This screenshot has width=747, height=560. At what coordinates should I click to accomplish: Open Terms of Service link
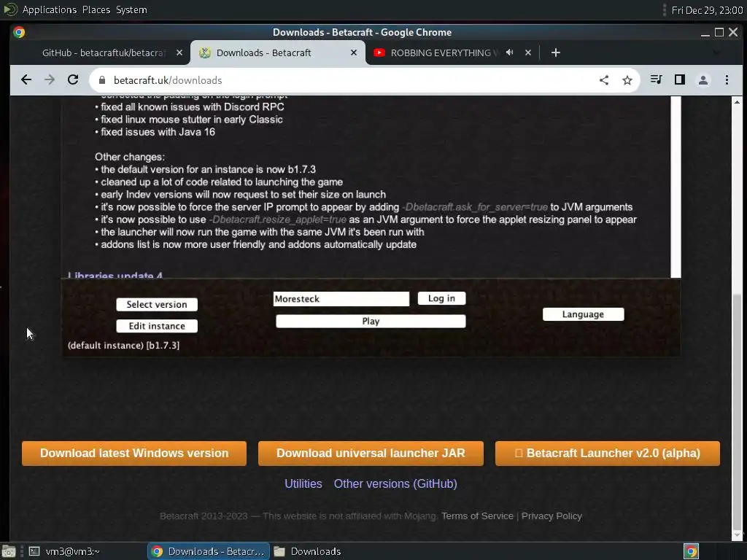click(x=477, y=516)
